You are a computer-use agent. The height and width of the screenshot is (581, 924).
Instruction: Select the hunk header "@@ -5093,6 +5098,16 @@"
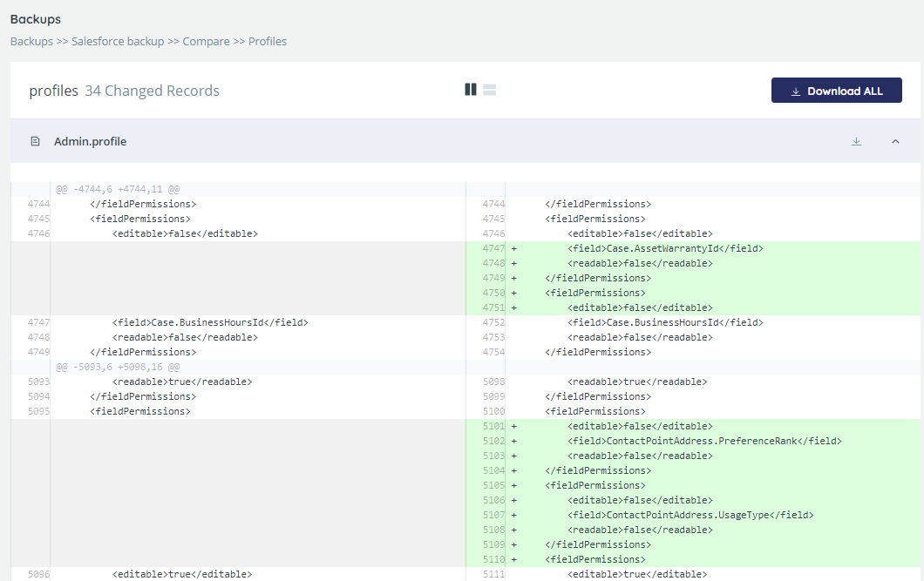click(118, 368)
